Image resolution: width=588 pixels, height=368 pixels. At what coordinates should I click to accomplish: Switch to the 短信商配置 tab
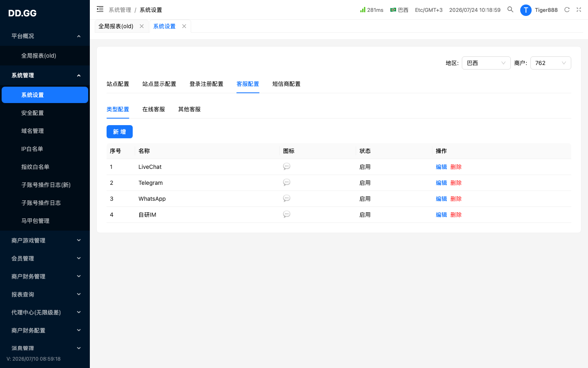point(286,84)
